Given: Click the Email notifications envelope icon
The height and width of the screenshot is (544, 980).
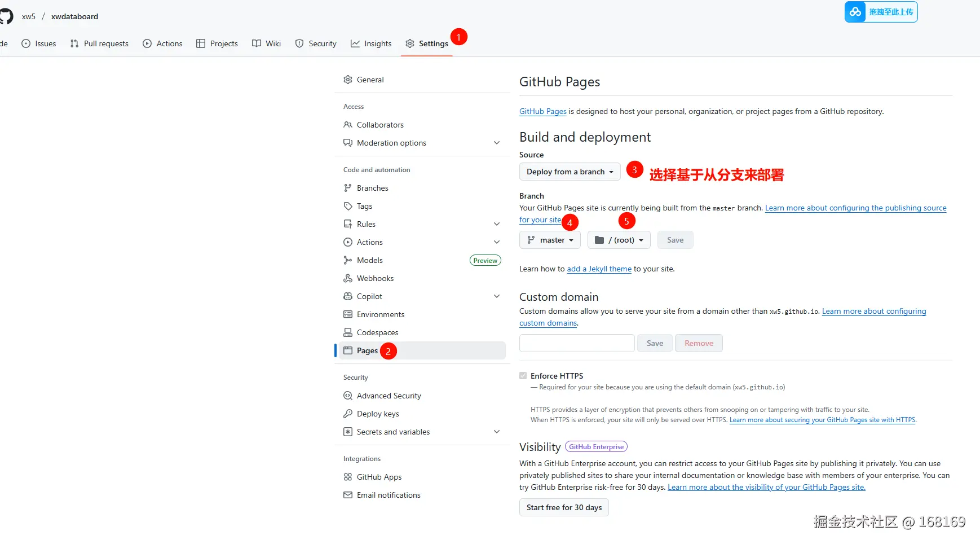Looking at the screenshot, I should 348,495.
